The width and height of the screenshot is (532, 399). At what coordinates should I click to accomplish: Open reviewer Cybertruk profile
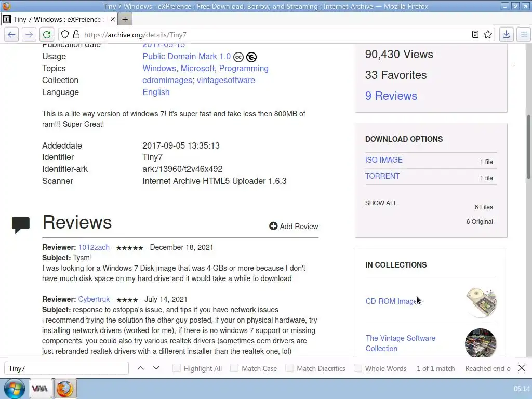coord(94,299)
